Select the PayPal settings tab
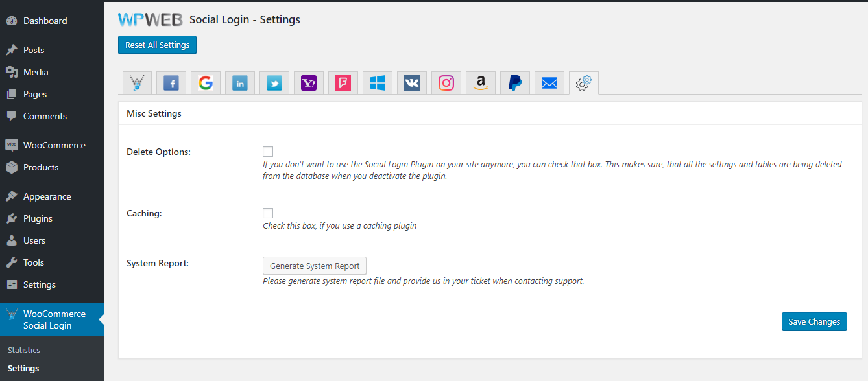The width and height of the screenshot is (868, 381). point(515,83)
